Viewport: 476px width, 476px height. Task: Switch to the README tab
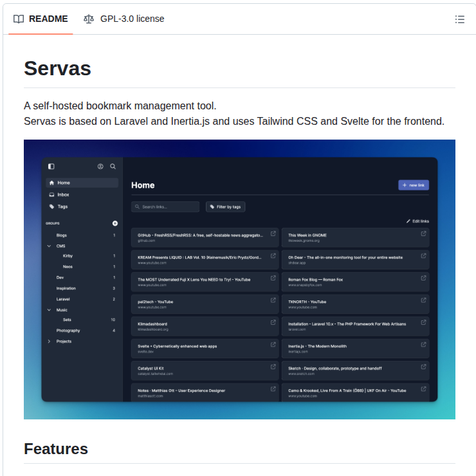(x=41, y=19)
